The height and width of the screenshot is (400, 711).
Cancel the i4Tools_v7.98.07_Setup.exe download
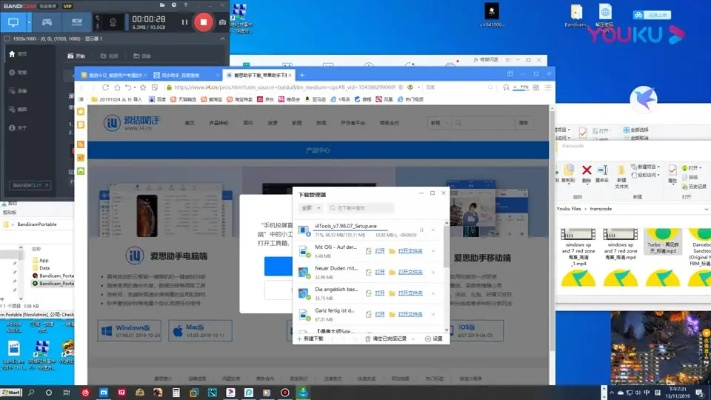[x=433, y=230]
